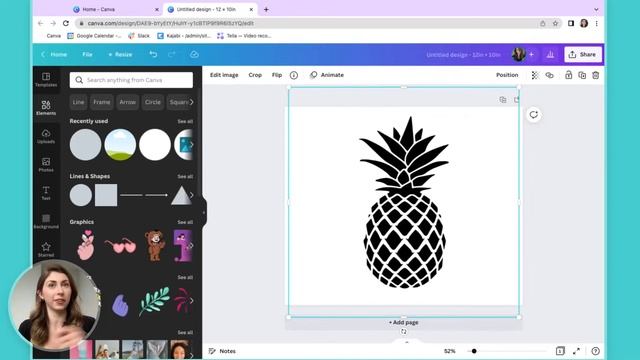Click the duplicate page icon above canvas

[x=503, y=100]
